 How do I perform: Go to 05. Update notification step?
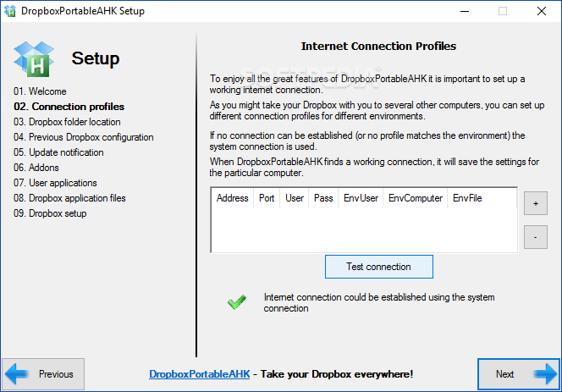coord(58,152)
